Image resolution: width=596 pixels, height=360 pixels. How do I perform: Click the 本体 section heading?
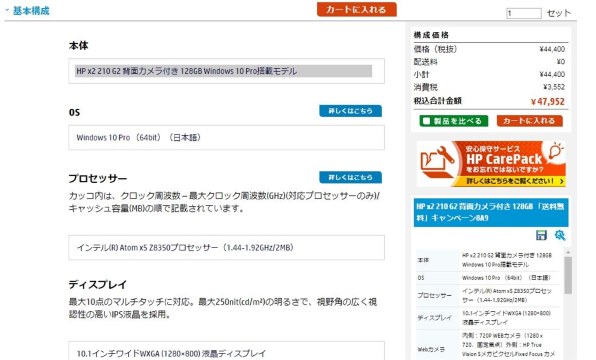[78, 46]
